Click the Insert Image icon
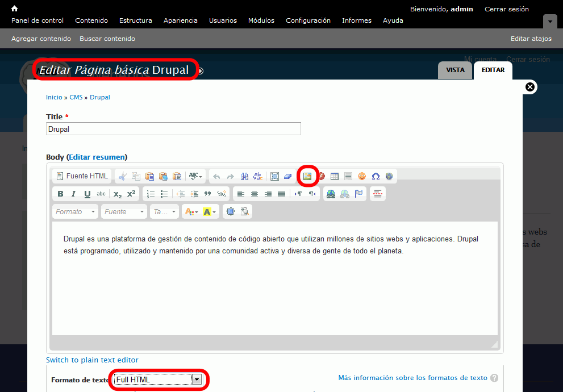Screen dimensions: 563x392 [307, 176]
